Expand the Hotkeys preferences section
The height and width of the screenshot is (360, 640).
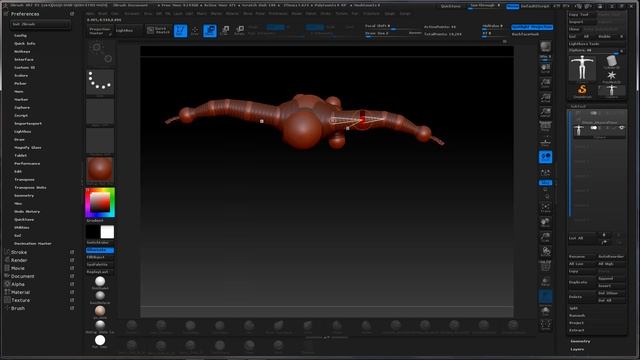pyautogui.click(x=22, y=51)
